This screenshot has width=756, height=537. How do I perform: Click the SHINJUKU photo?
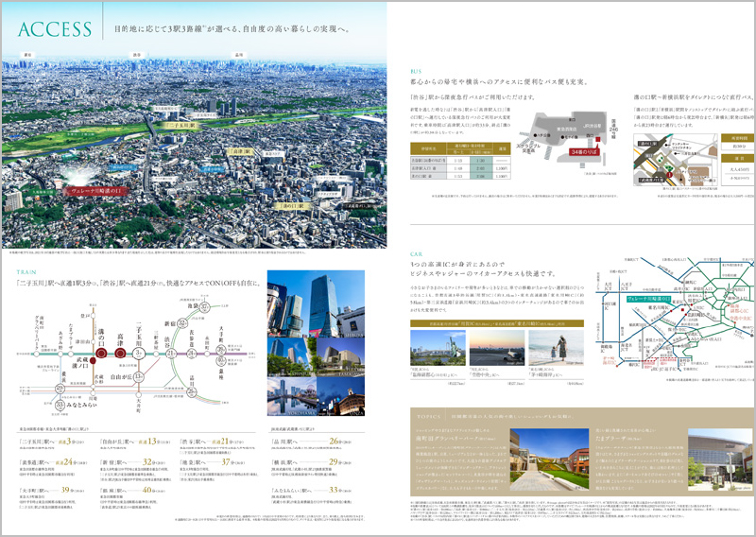(291, 357)
